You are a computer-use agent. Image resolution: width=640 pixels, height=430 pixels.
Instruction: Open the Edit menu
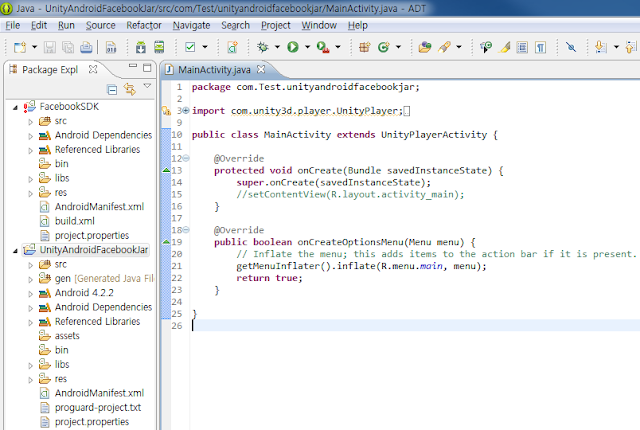[39, 25]
